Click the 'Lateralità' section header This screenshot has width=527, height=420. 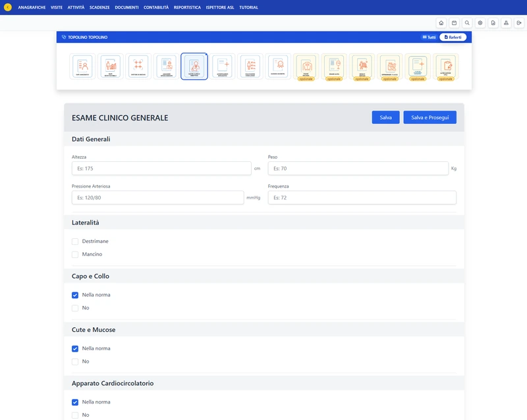(x=86, y=223)
